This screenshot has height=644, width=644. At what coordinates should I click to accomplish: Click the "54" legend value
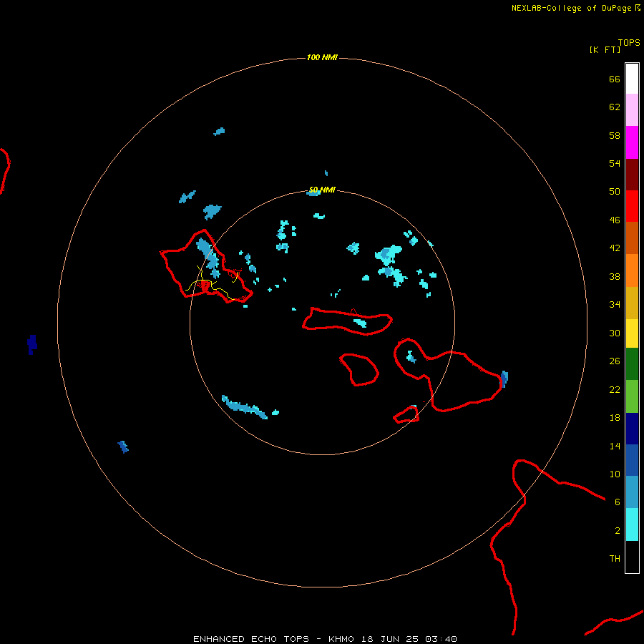click(615, 163)
